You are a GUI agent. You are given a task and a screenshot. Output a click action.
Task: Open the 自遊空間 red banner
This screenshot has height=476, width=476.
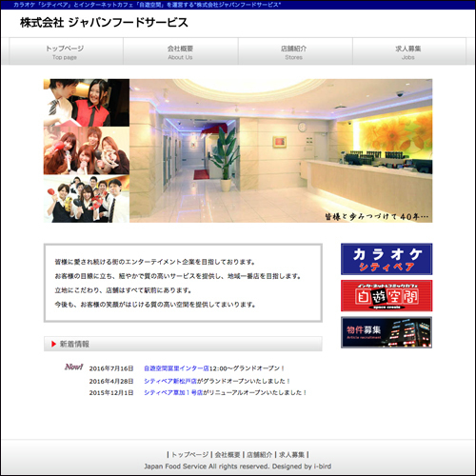(x=387, y=296)
